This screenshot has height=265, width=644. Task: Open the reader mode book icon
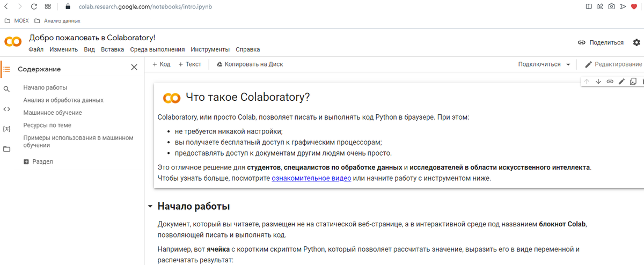(x=589, y=7)
